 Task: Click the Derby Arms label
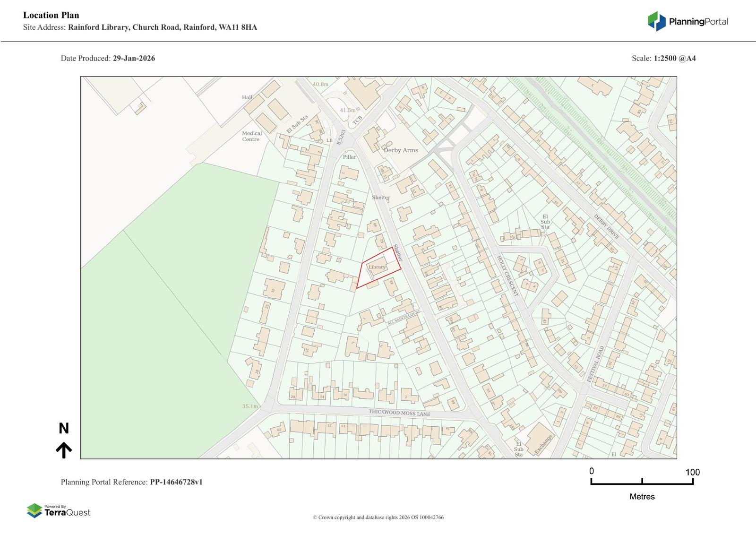point(401,150)
